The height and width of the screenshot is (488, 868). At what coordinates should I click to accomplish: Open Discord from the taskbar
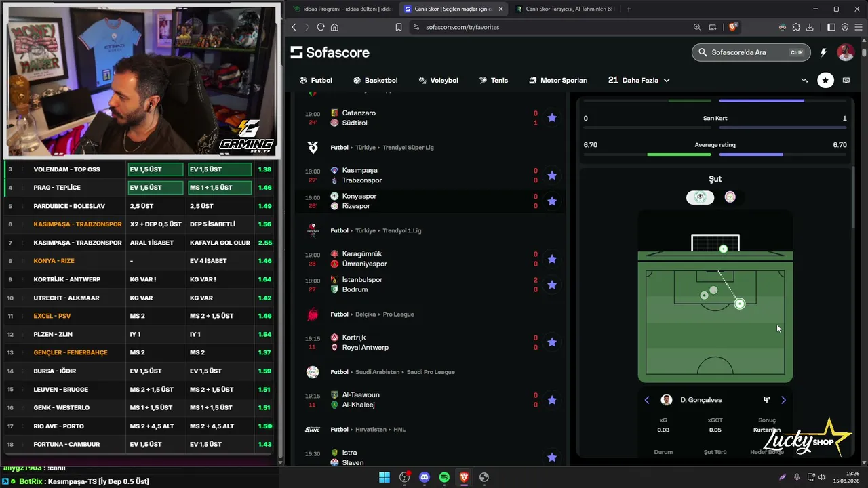pyautogui.click(x=425, y=477)
